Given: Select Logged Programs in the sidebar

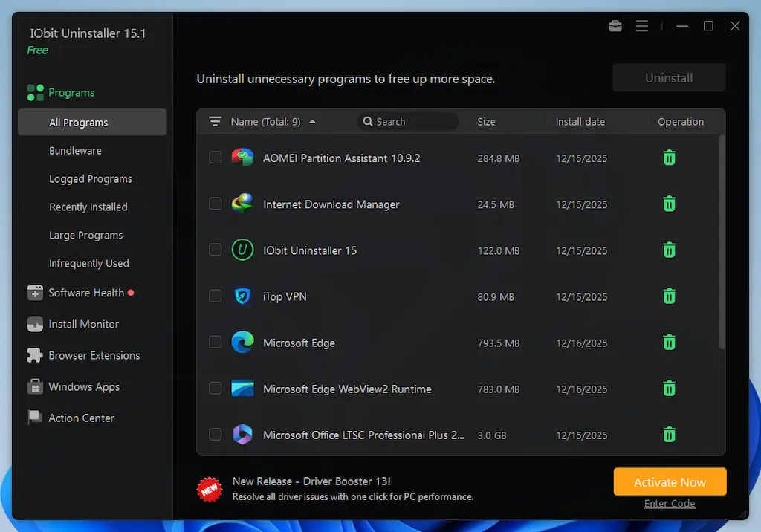Looking at the screenshot, I should click(90, 178).
